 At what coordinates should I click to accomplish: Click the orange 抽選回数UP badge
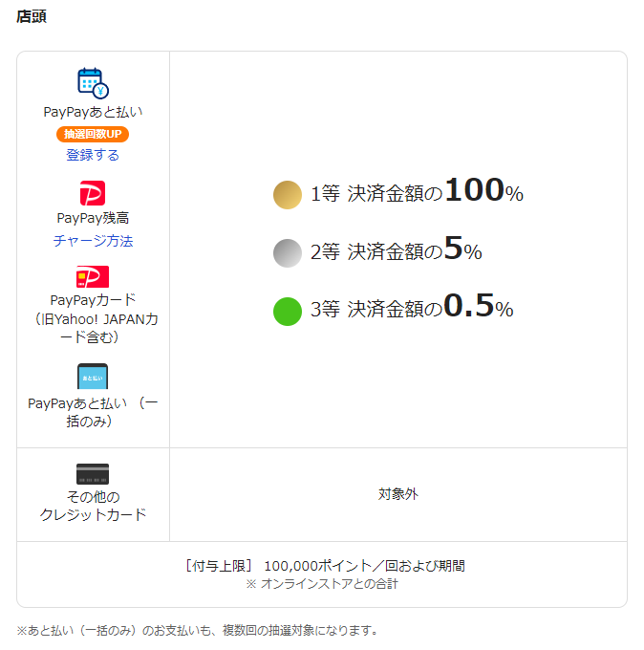tap(93, 134)
